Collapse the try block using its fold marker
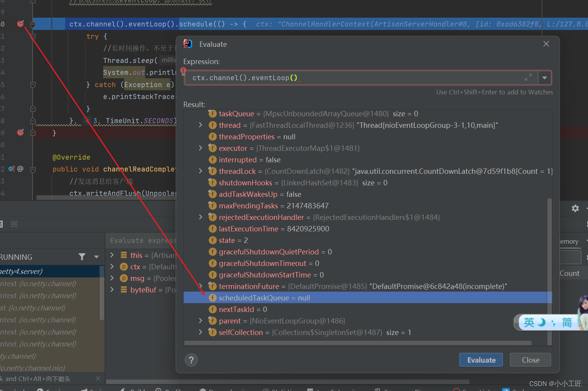The width and height of the screenshot is (588, 391). 33,36
